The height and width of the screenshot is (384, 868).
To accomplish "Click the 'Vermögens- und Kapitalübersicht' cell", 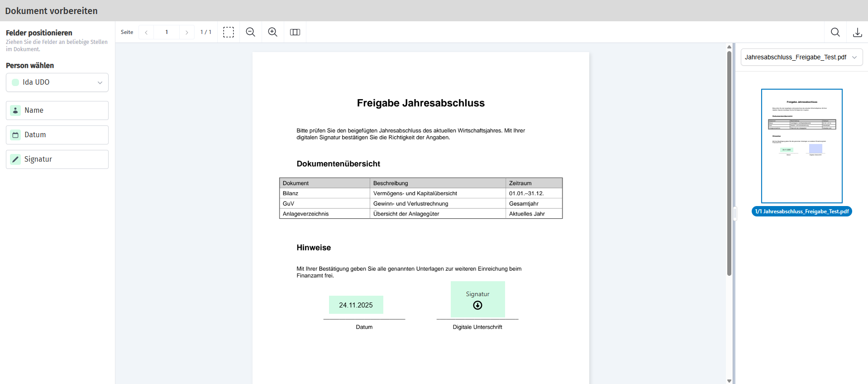I will coord(438,193).
